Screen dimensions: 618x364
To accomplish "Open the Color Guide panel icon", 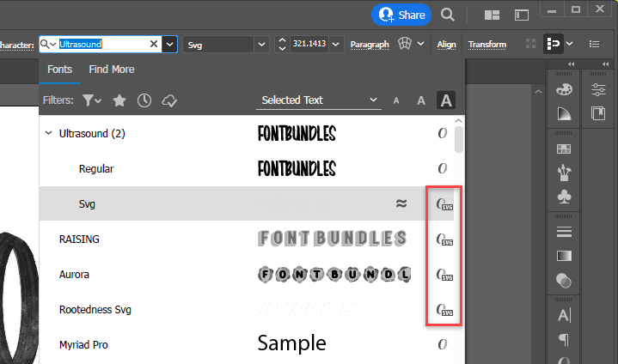I will 564,114.
